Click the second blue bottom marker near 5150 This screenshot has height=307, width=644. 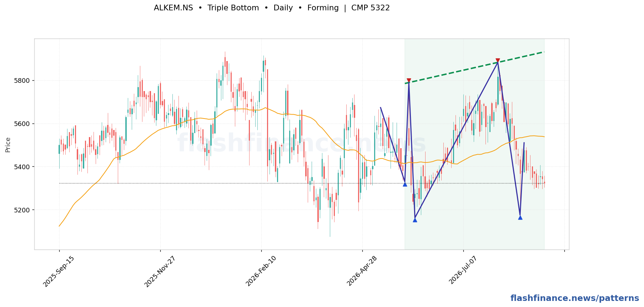pyautogui.click(x=415, y=220)
